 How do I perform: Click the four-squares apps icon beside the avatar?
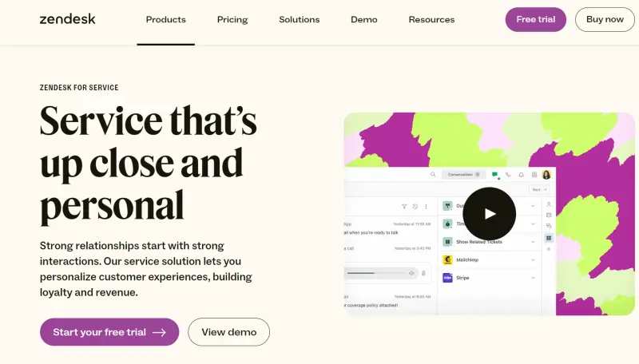pos(534,175)
